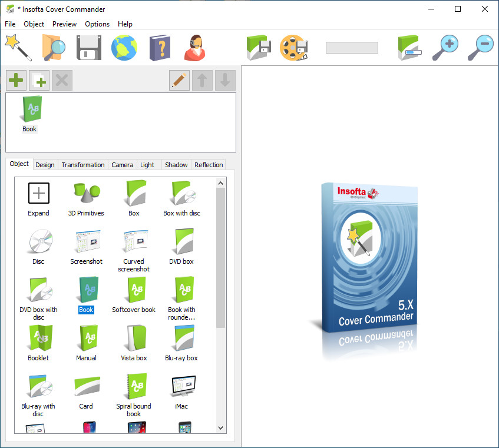Open the File menu

coord(10,24)
